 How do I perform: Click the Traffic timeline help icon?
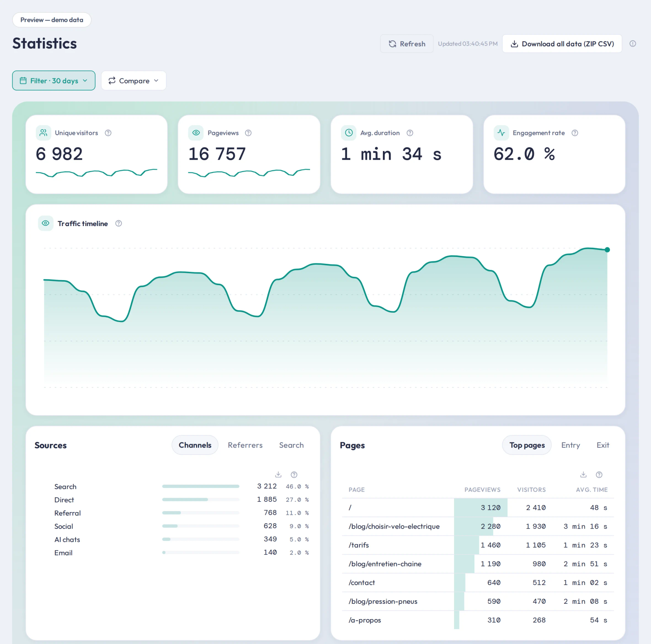tap(118, 223)
